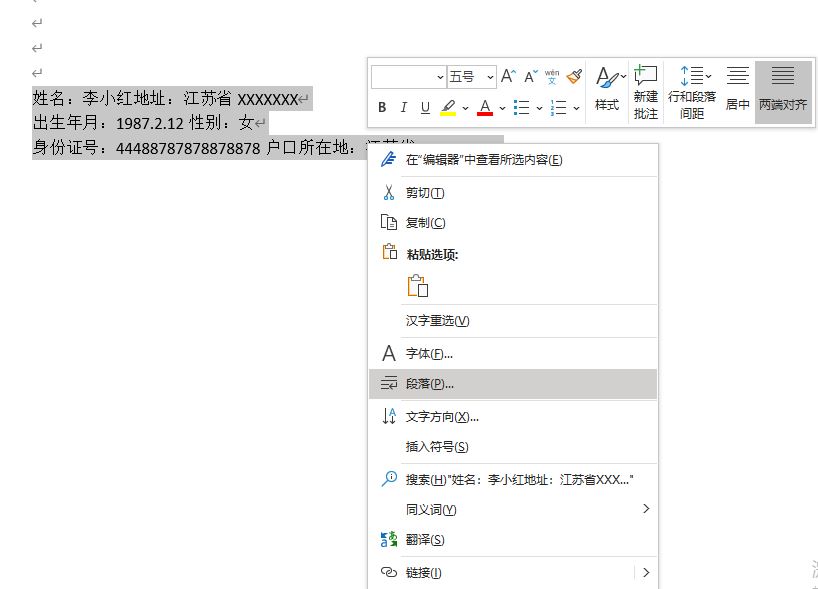Click the paste icon under 粘贴选项

(419, 286)
